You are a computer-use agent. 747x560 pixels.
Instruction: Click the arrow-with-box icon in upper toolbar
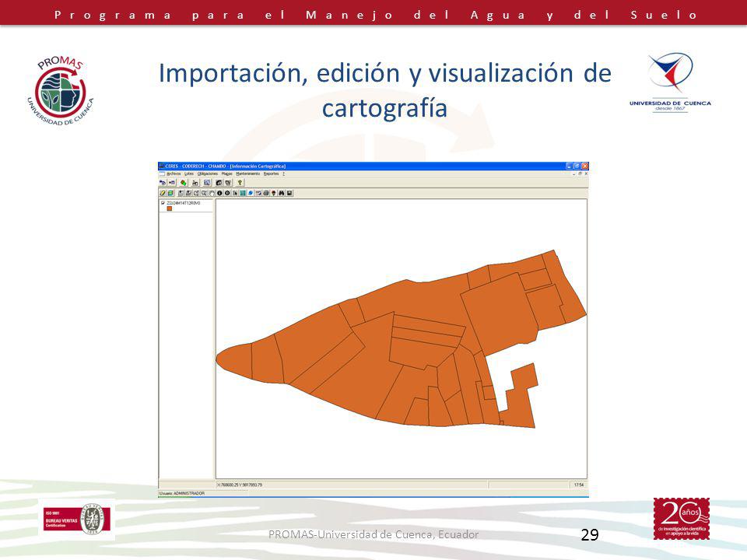172,183
